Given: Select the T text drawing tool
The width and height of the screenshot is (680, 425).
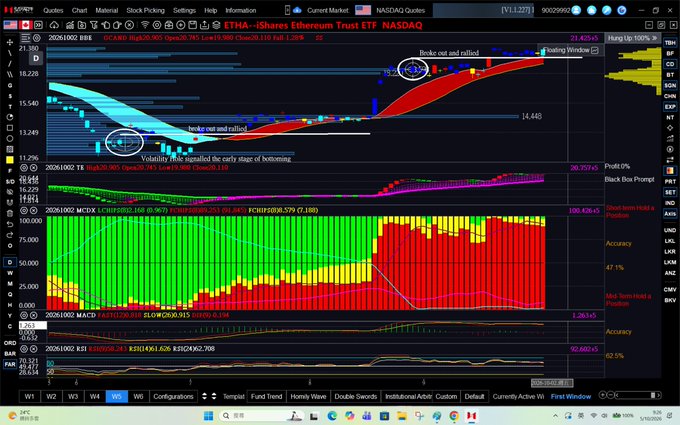Looking at the screenshot, I should tap(10, 107).
